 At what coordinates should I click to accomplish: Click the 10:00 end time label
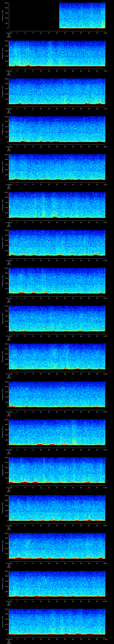105,223
